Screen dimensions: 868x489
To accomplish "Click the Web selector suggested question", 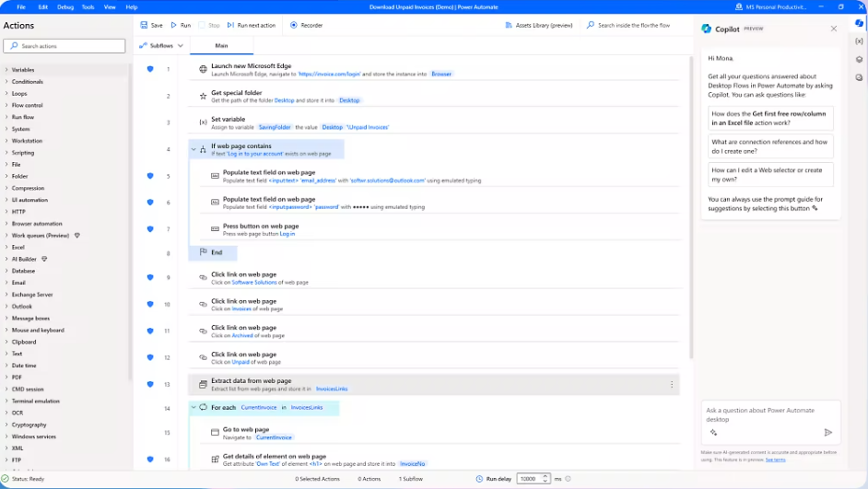I will tap(770, 174).
